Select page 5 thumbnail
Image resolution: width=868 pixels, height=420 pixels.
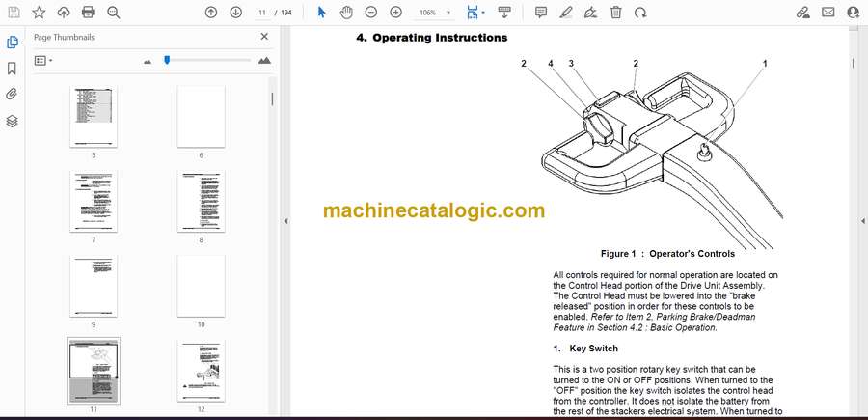click(x=93, y=117)
